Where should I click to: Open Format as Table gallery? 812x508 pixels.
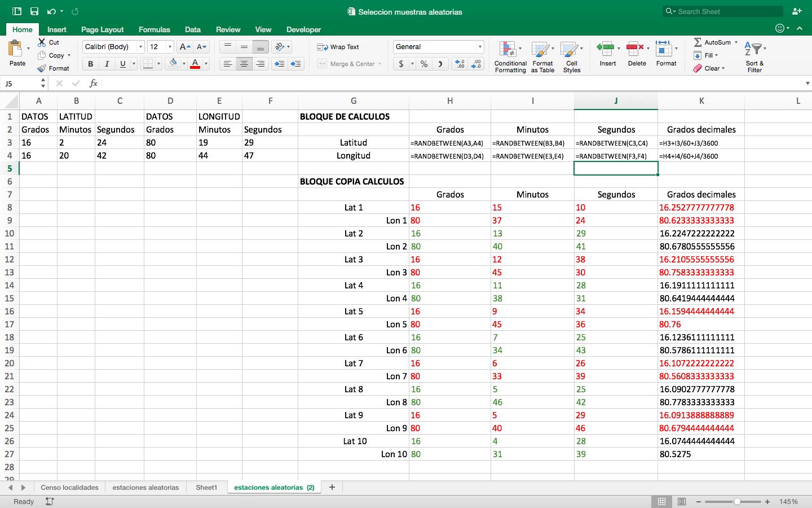pos(542,56)
